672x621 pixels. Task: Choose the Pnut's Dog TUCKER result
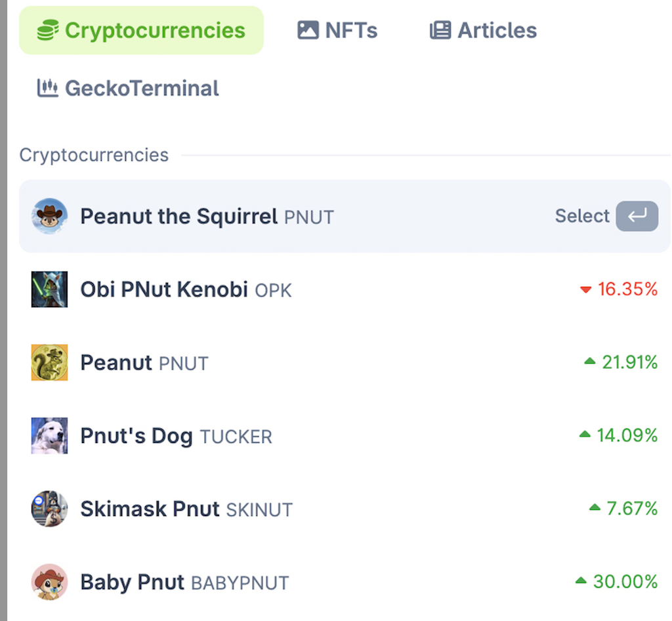tap(345, 435)
